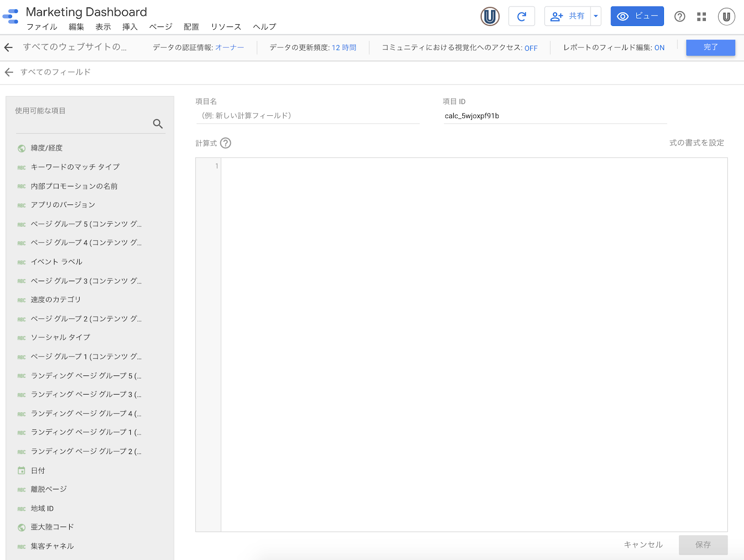
Task: Search available fields with magnifier icon
Action: (x=158, y=124)
